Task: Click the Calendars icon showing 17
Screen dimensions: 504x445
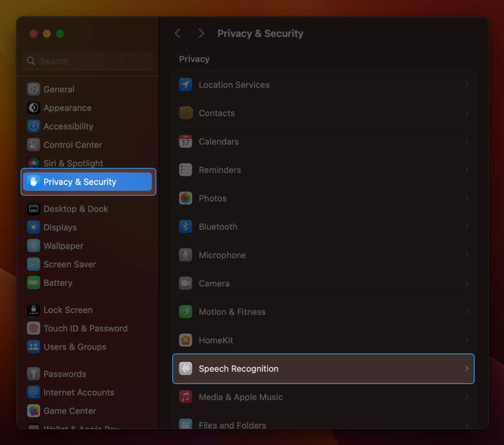Action: point(186,141)
